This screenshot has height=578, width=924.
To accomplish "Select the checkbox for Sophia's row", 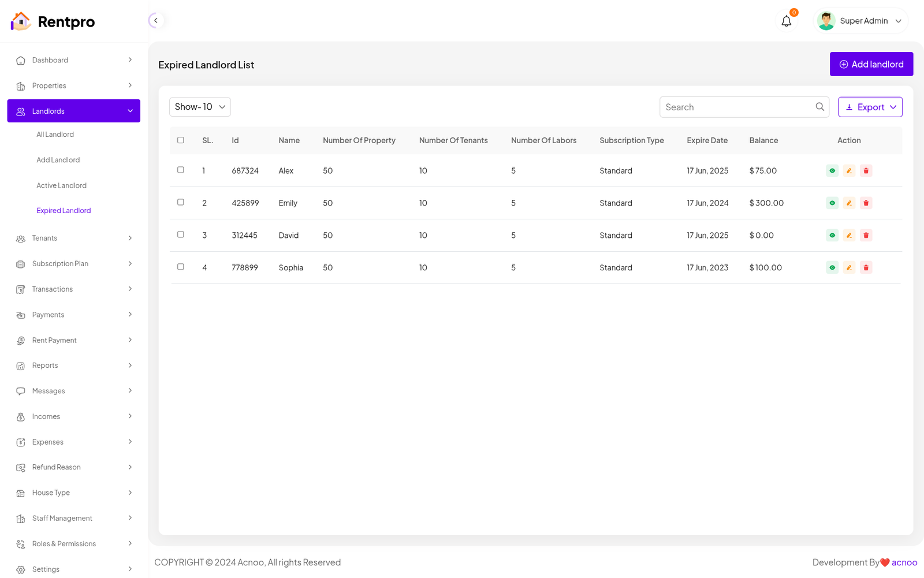I will pyautogui.click(x=181, y=267).
